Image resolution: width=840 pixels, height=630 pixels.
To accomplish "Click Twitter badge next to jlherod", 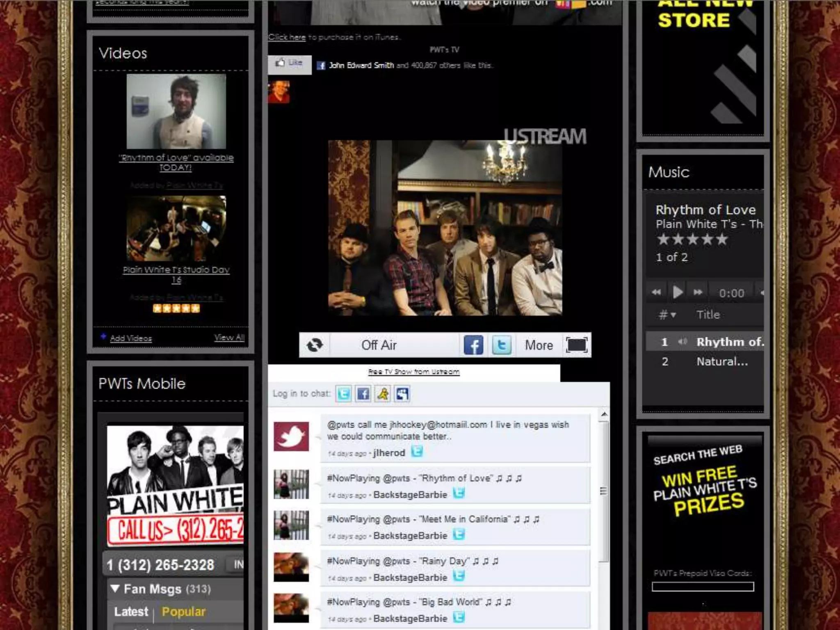I will click(417, 452).
